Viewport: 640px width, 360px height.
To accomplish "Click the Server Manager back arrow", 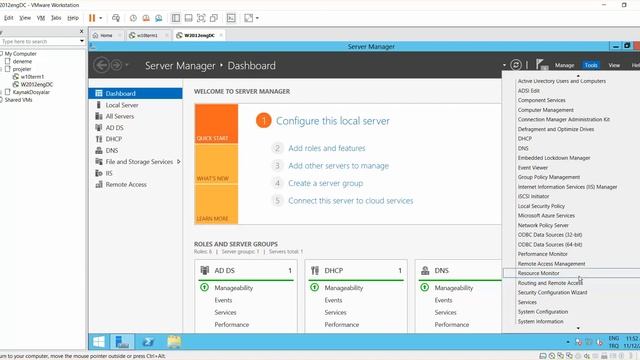I will tap(101, 65).
